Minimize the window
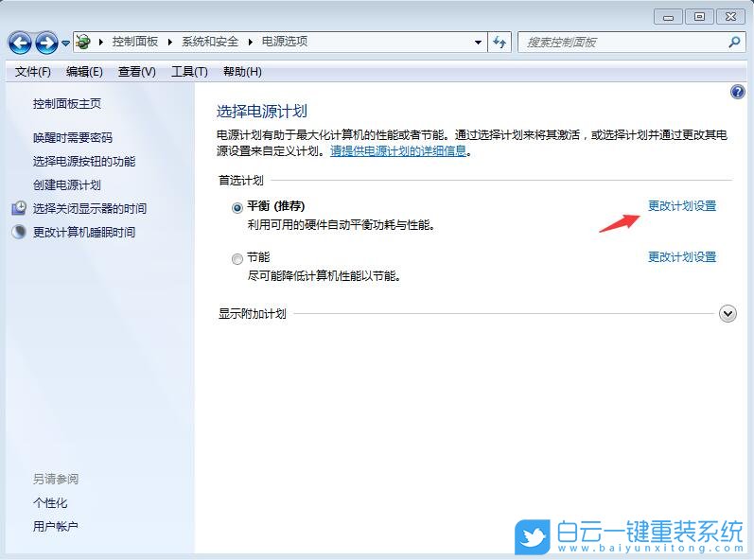The height and width of the screenshot is (560, 754). coord(668,17)
